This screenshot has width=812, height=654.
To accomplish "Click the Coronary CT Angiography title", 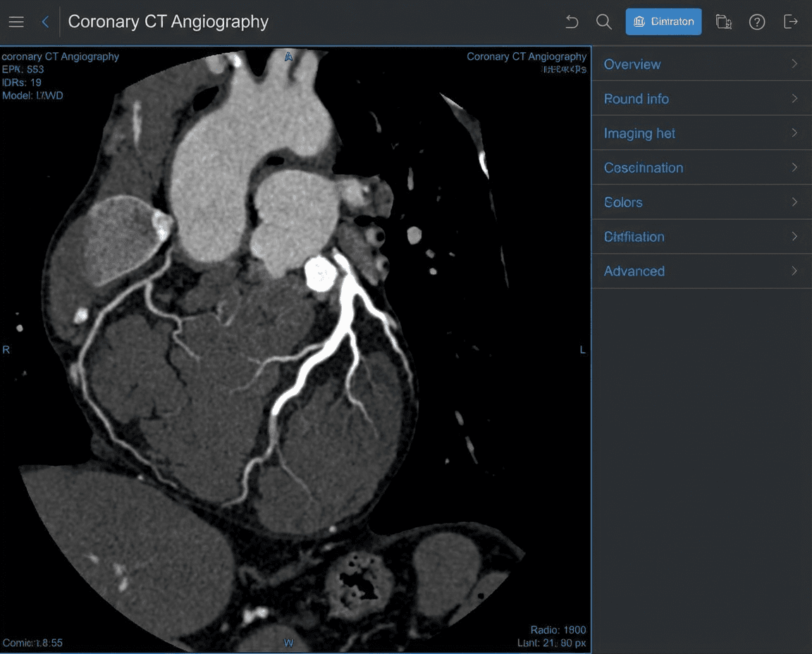I will coord(168,21).
